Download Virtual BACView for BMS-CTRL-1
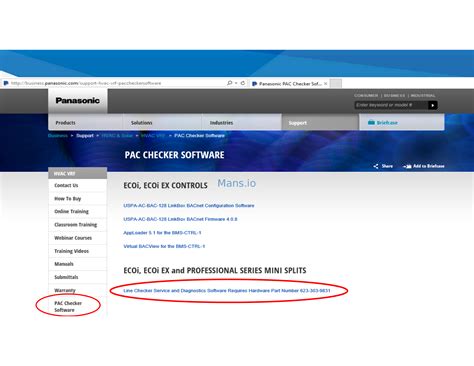 164,246
